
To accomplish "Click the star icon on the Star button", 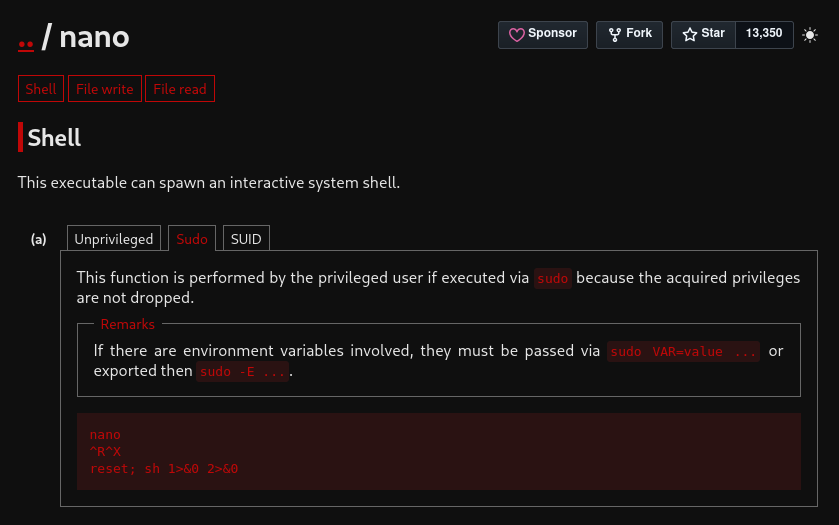I will click(x=690, y=35).
